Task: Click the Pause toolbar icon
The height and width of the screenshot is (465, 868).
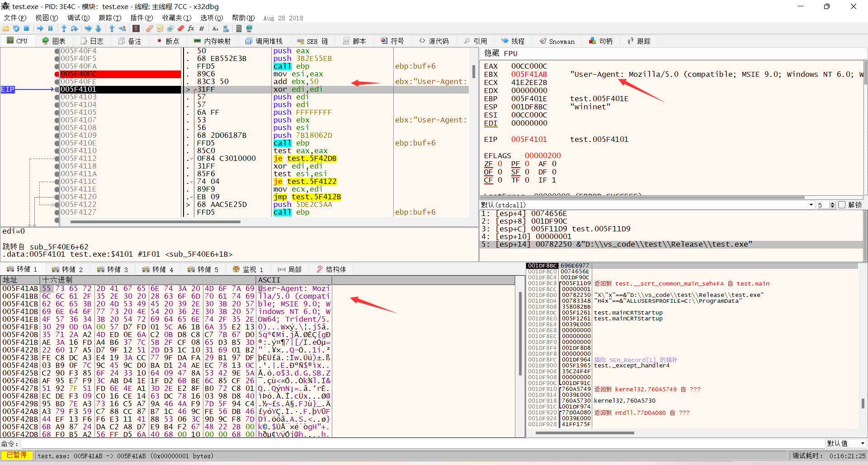Action: [50, 28]
